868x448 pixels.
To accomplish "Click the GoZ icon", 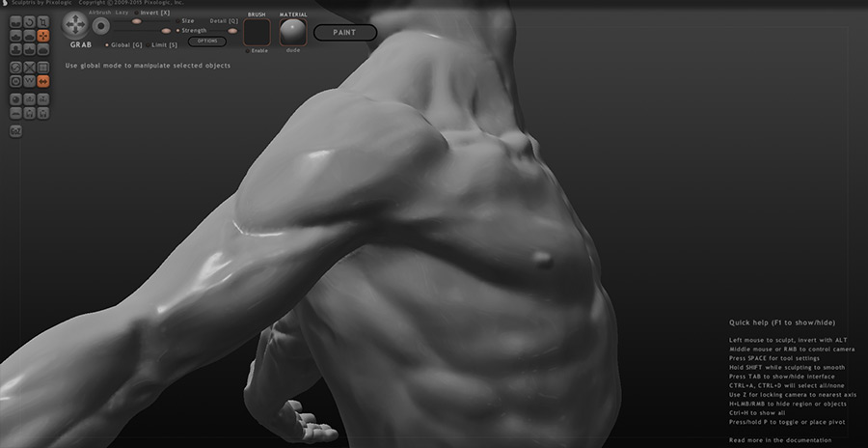I will tap(16, 129).
